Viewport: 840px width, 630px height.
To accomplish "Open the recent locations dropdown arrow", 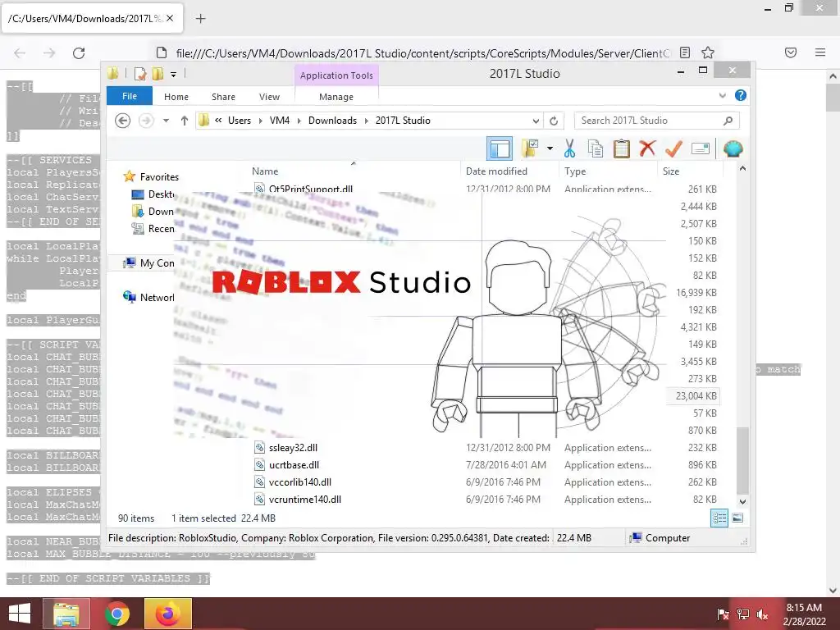I will (x=166, y=121).
